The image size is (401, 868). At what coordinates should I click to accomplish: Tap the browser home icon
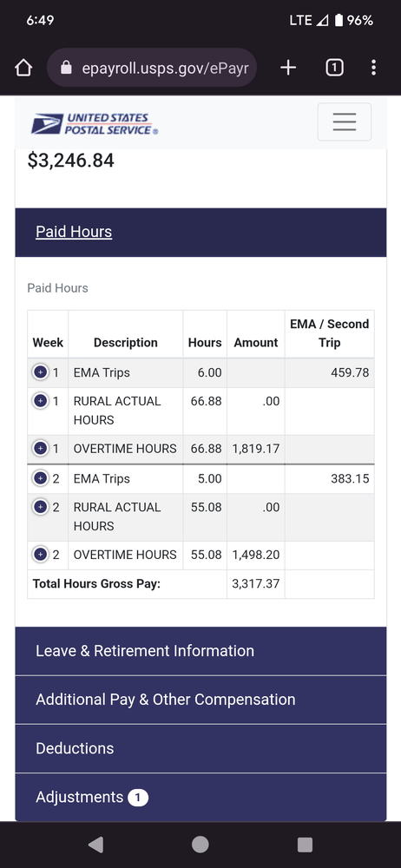pos(23,68)
